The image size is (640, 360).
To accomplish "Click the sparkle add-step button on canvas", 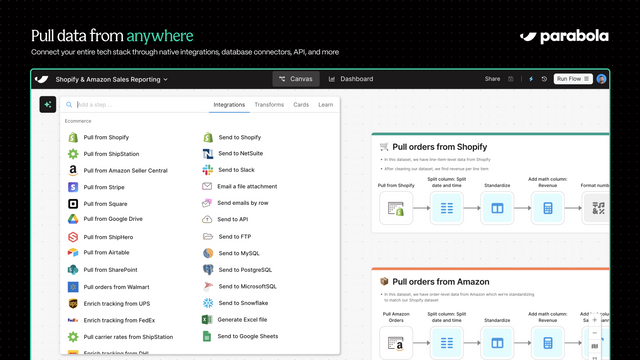I will [x=48, y=104].
